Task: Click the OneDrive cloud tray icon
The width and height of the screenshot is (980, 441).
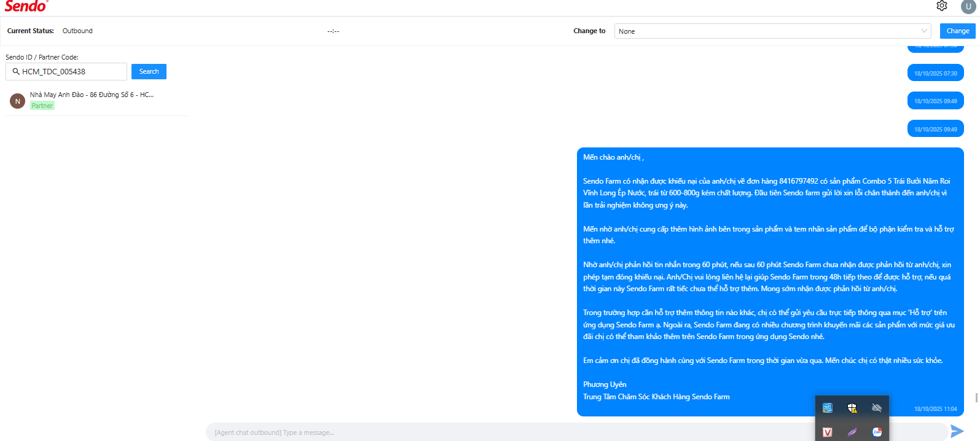Action: (x=877, y=408)
